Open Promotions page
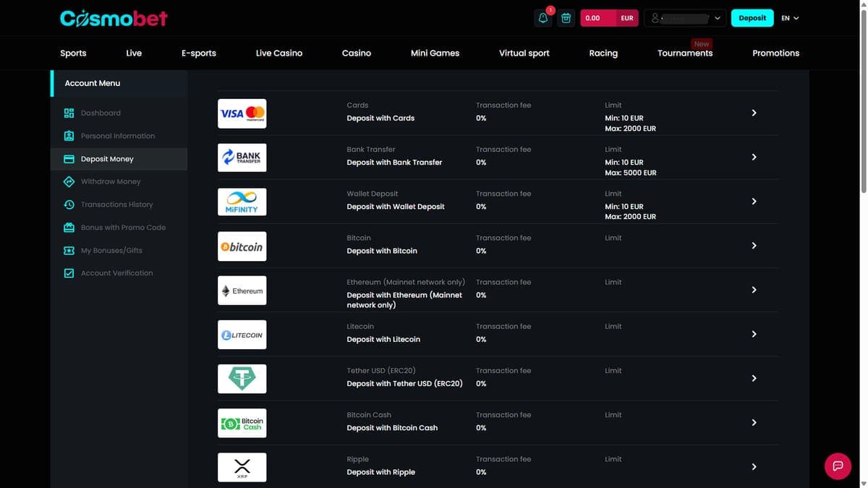 [776, 53]
